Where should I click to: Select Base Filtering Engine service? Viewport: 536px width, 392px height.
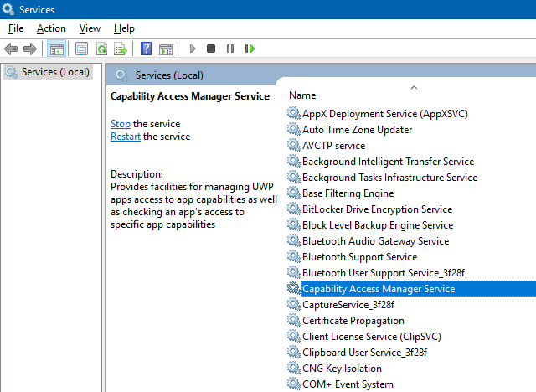coord(348,193)
